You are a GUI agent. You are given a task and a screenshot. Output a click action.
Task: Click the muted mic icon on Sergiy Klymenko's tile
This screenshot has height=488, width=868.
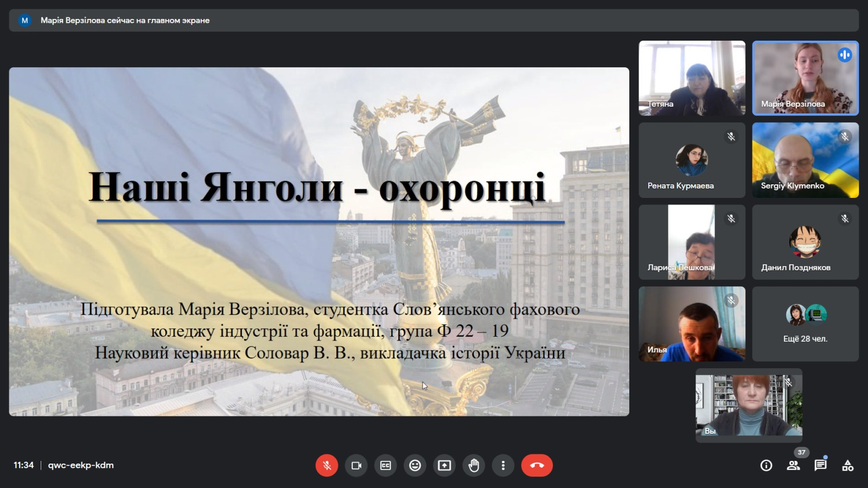(x=845, y=137)
